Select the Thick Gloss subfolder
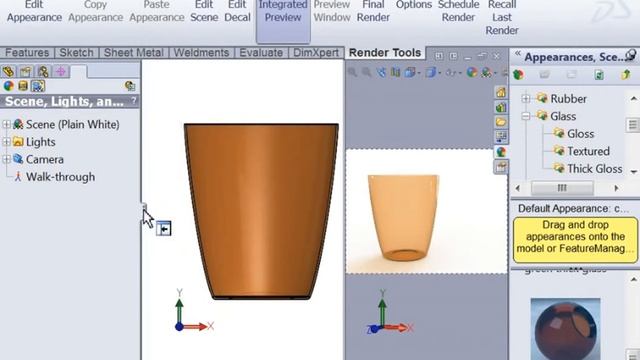This screenshot has width=640, height=360. (x=588, y=169)
